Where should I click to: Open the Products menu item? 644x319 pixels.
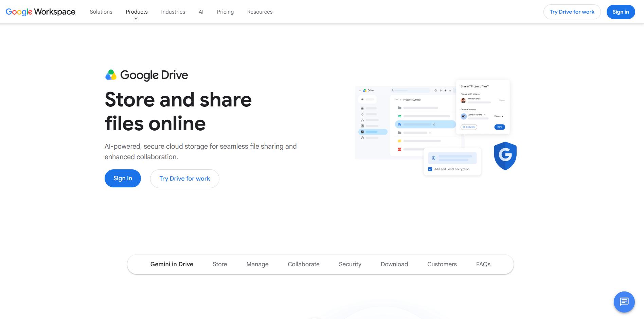[137, 12]
